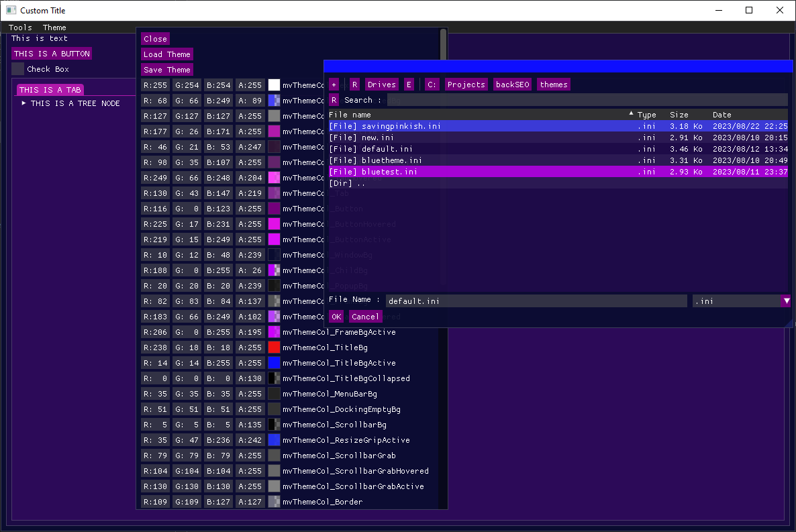The width and height of the screenshot is (796, 532).
Task: Open the Tools menu
Action: point(19,27)
